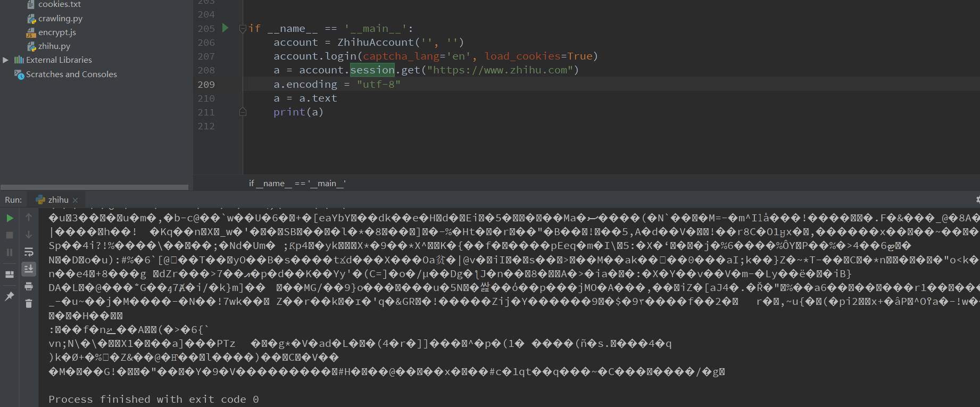980x407 pixels.
Task: Click the breadcrumb if __name__ == '__main__'
Action: [x=297, y=183]
